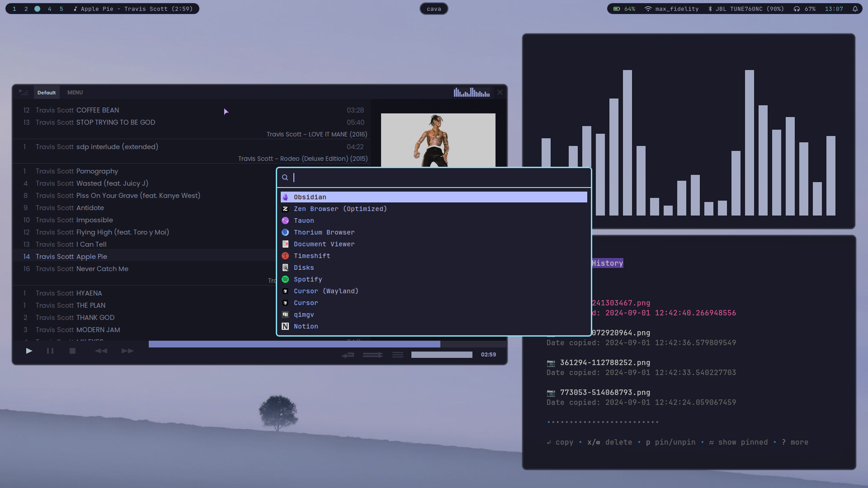Toggle shuffle playback mode
This screenshot has width=868, height=488.
373,355
